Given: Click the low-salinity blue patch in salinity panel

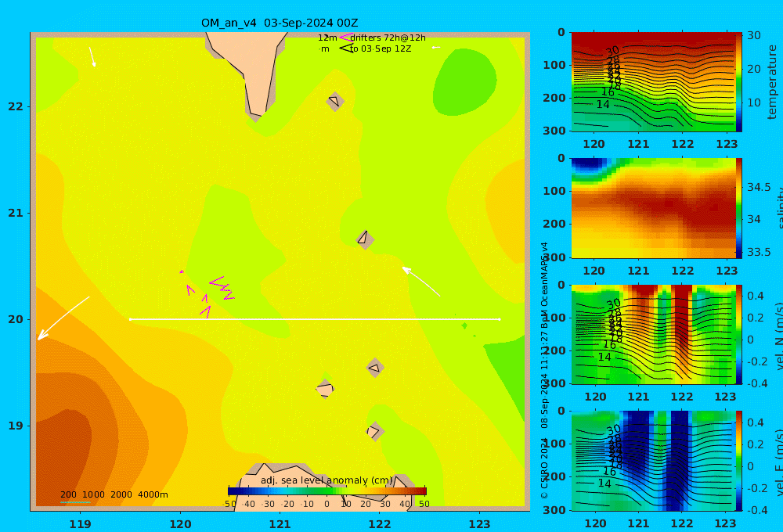Looking at the screenshot, I should pyautogui.click(x=590, y=166).
